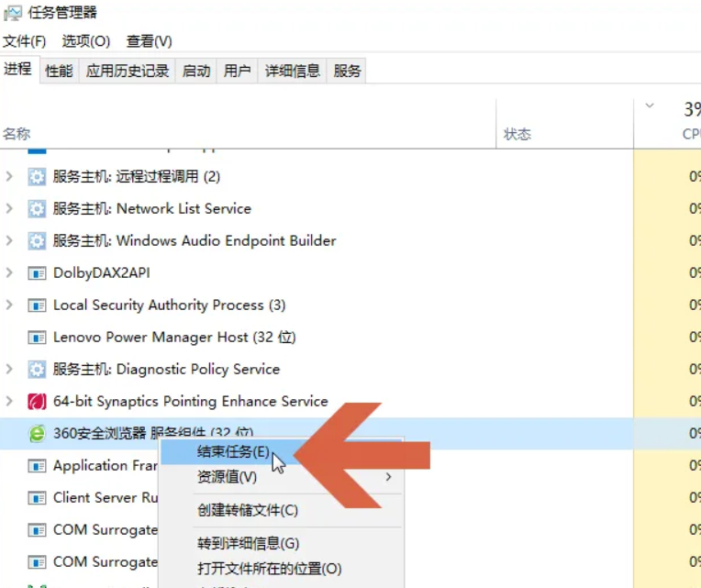Select the DolbyDAX2API row text
The height and width of the screenshot is (588, 701).
click(102, 273)
